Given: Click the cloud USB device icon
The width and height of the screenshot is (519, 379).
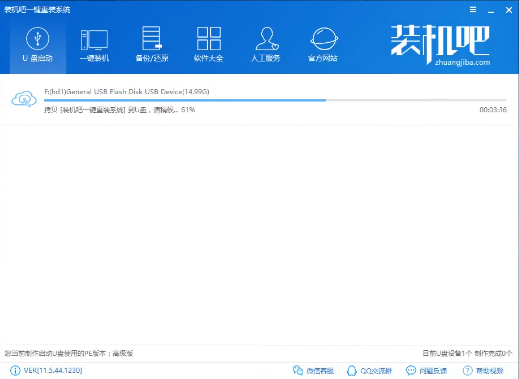Looking at the screenshot, I should pyautogui.click(x=24, y=99).
